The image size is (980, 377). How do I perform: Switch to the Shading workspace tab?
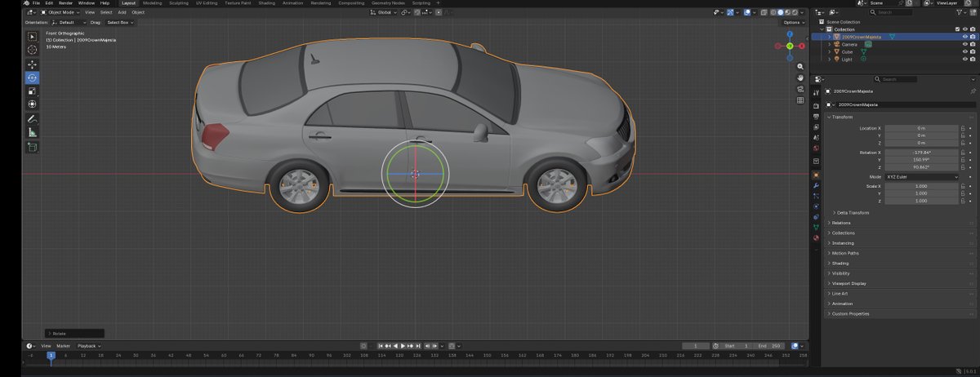267,3
